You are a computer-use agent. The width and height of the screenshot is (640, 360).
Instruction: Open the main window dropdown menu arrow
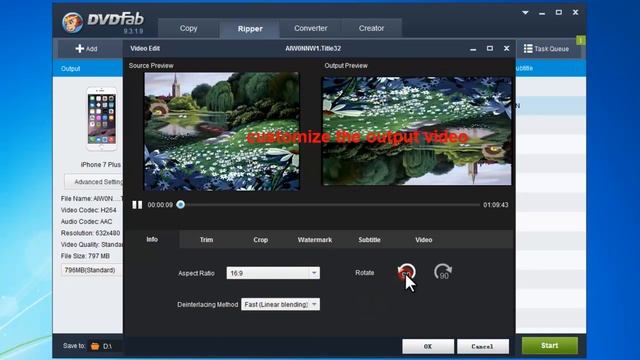pyautogui.click(x=525, y=13)
